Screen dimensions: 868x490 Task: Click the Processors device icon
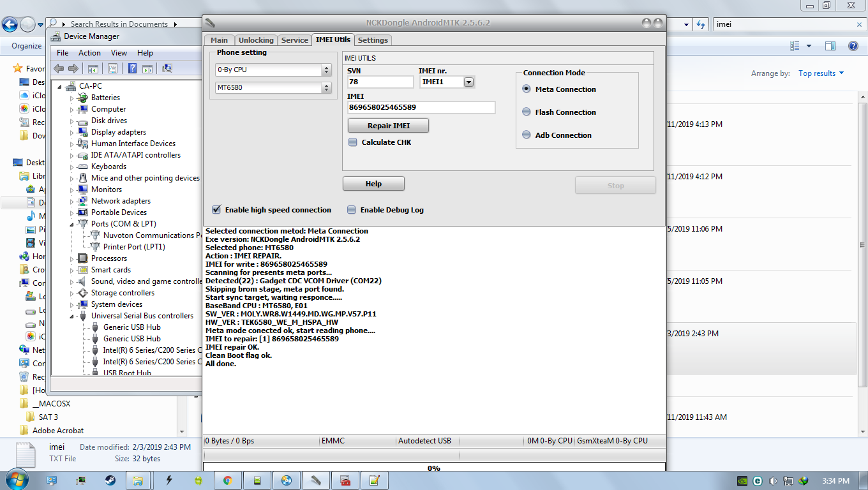tap(82, 258)
